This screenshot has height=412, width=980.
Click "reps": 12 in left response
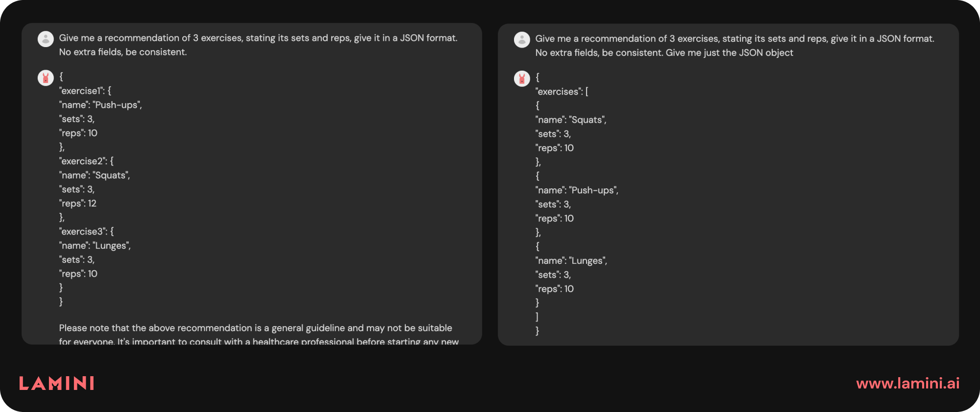tap(78, 204)
